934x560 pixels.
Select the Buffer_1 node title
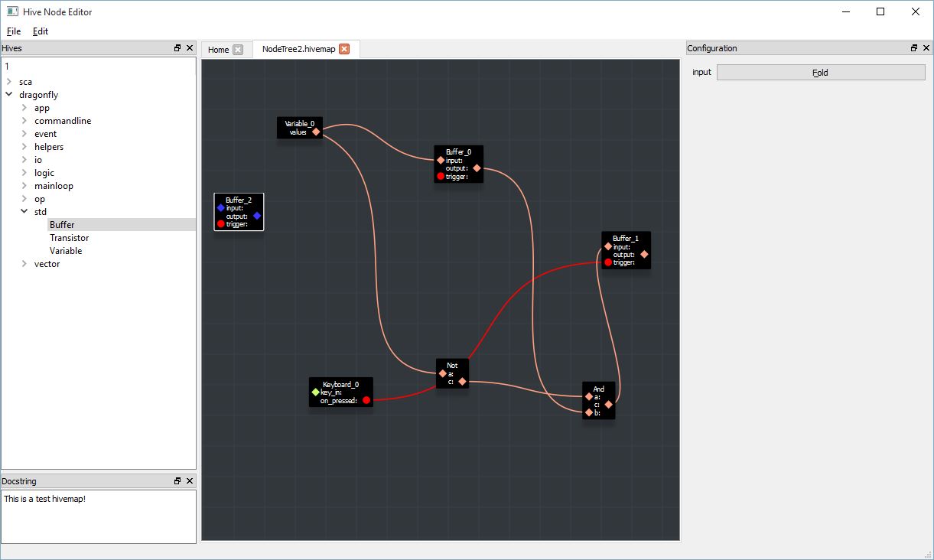pyautogui.click(x=626, y=239)
